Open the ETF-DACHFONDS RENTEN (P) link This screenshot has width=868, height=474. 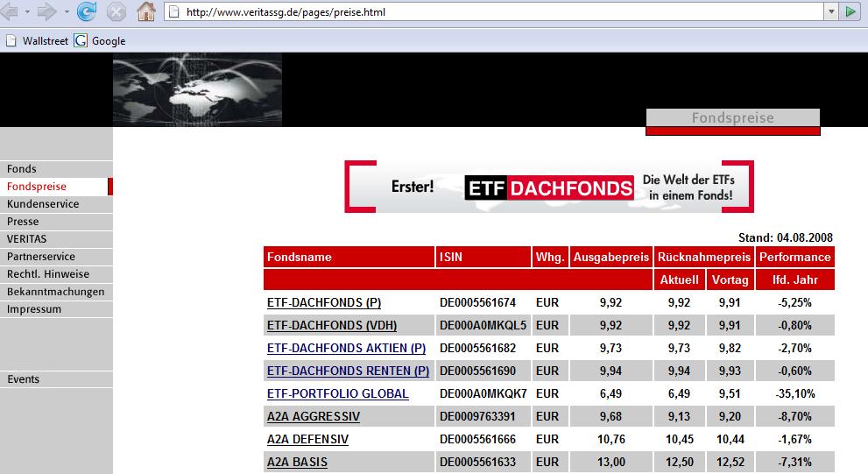pyautogui.click(x=348, y=371)
